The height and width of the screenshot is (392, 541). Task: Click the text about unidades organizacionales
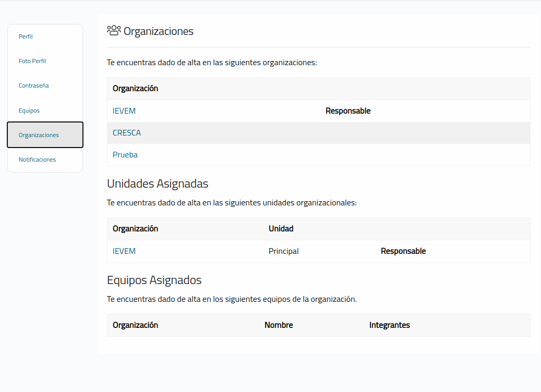[232, 203]
